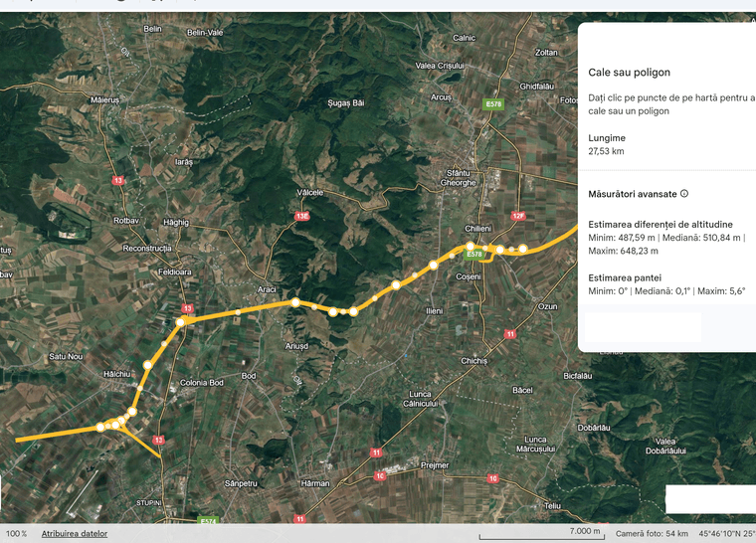Screen dimensions: 756x543
Task: Click the info icon beside Măsurători avansate
Action: [x=684, y=194]
